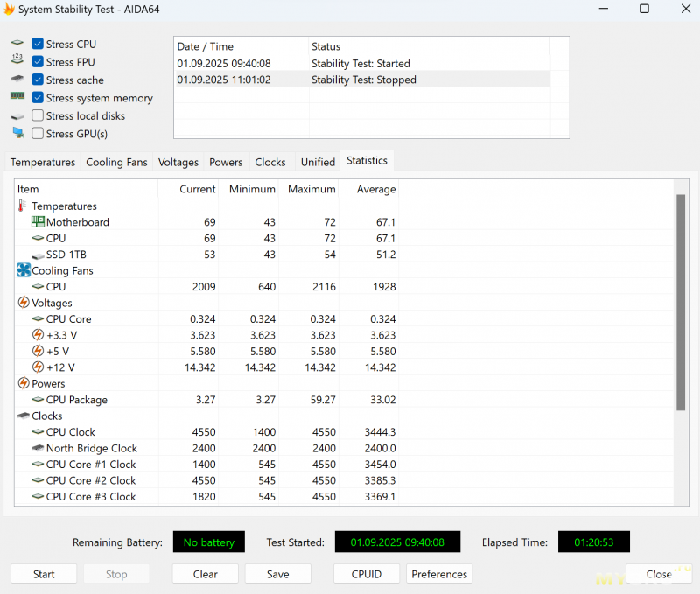This screenshot has height=594, width=700.
Task: Open the CPUID window button
Action: pyautogui.click(x=367, y=574)
